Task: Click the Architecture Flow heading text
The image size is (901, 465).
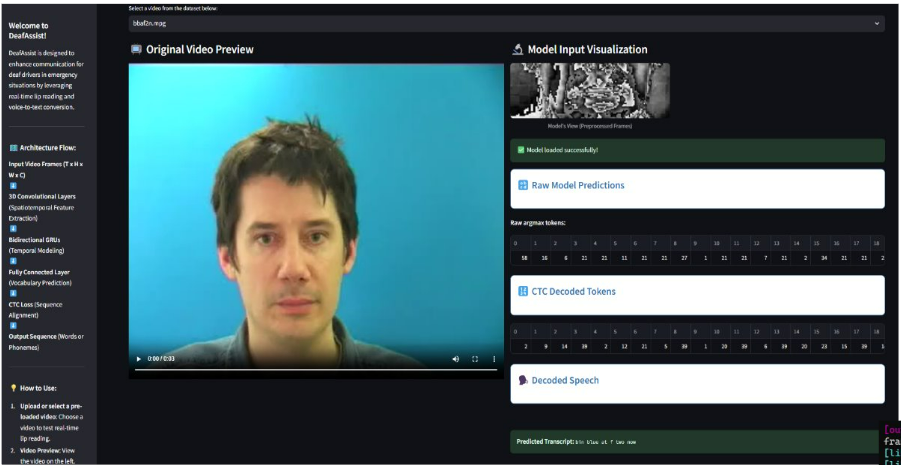Action: point(48,148)
